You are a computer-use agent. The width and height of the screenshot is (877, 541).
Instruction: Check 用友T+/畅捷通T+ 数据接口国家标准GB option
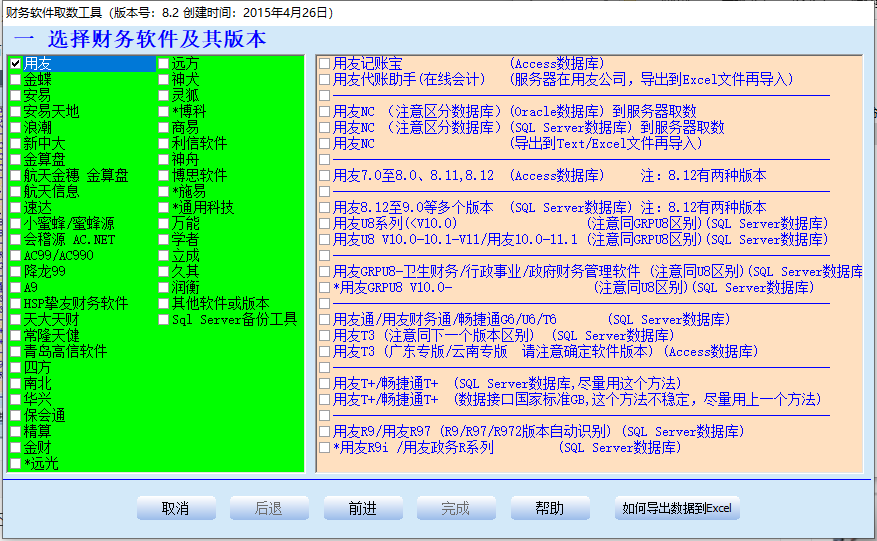point(324,399)
